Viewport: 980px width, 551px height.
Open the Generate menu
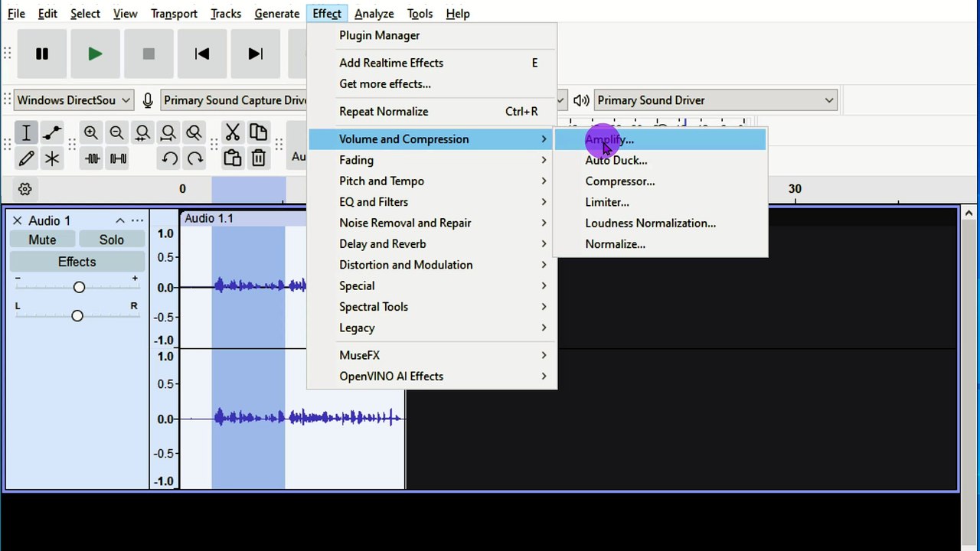pyautogui.click(x=277, y=14)
